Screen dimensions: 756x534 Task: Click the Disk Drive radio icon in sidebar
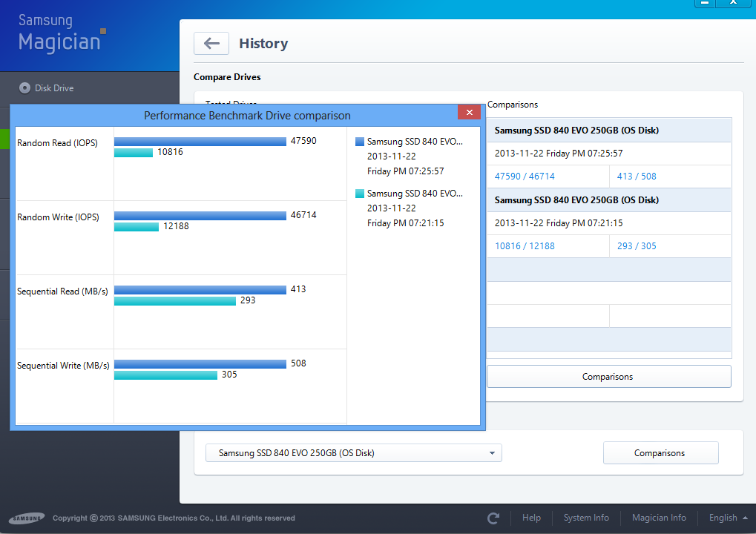pyautogui.click(x=24, y=88)
